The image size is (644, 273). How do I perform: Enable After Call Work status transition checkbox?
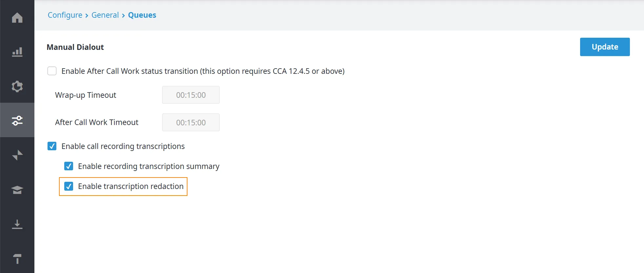coord(52,71)
